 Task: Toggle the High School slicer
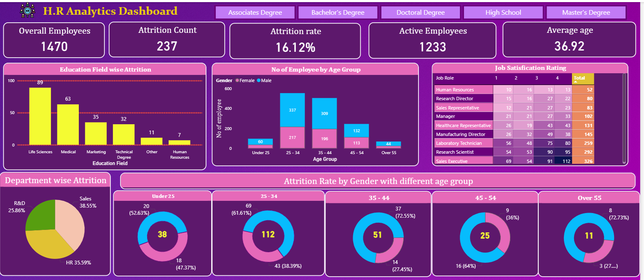click(x=503, y=12)
